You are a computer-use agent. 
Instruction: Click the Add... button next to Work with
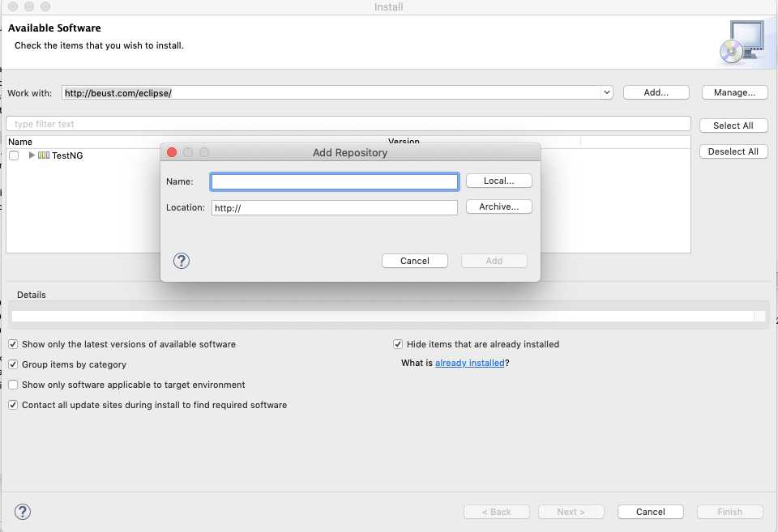(x=656, y=93)
